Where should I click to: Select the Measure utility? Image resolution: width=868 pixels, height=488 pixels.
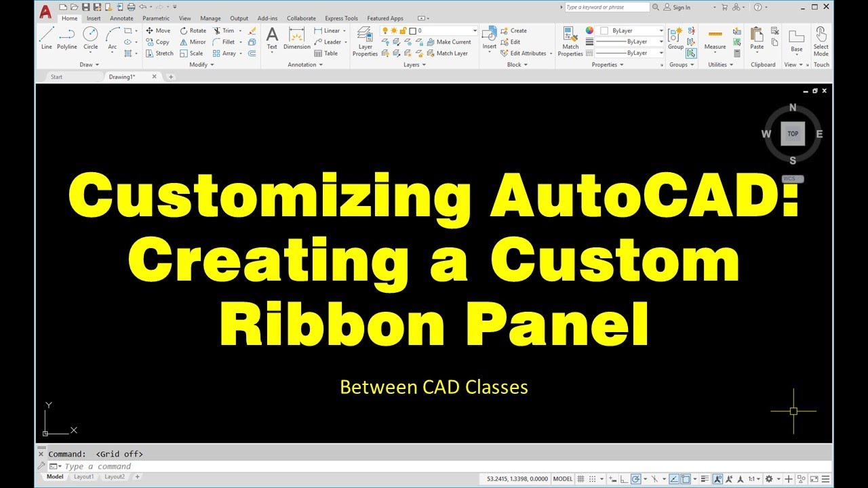(x=715, y=39)
